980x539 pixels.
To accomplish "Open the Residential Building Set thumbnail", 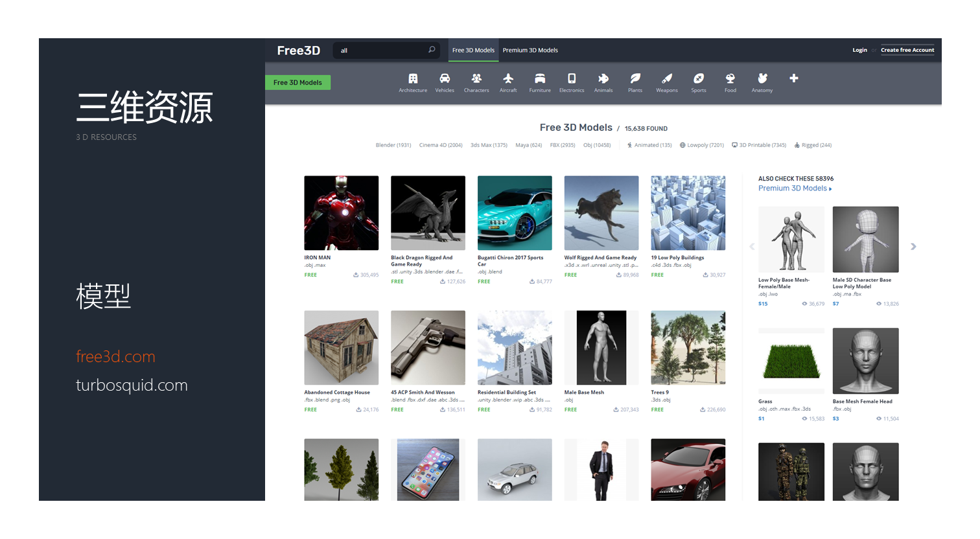I will pos(515,348).
